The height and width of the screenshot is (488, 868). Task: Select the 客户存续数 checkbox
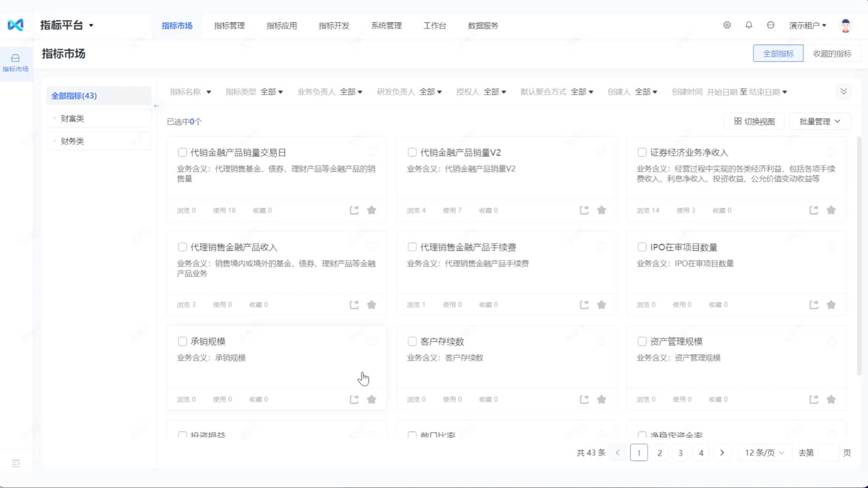(x=412, y=341)
